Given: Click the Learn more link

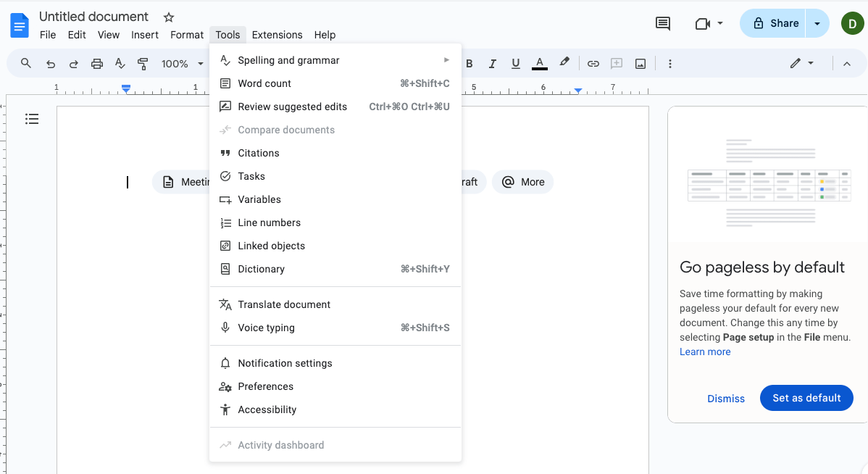Looking at the screenshot, I should point(705,352).
